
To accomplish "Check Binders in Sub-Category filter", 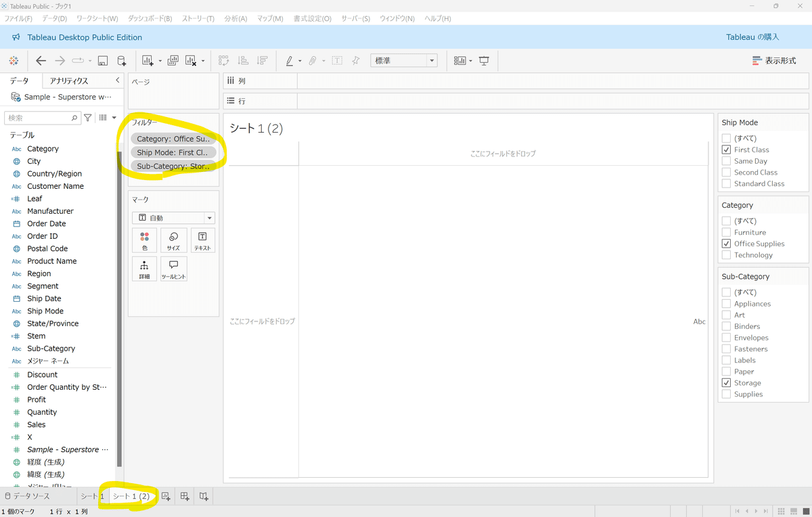I will 726,326.
